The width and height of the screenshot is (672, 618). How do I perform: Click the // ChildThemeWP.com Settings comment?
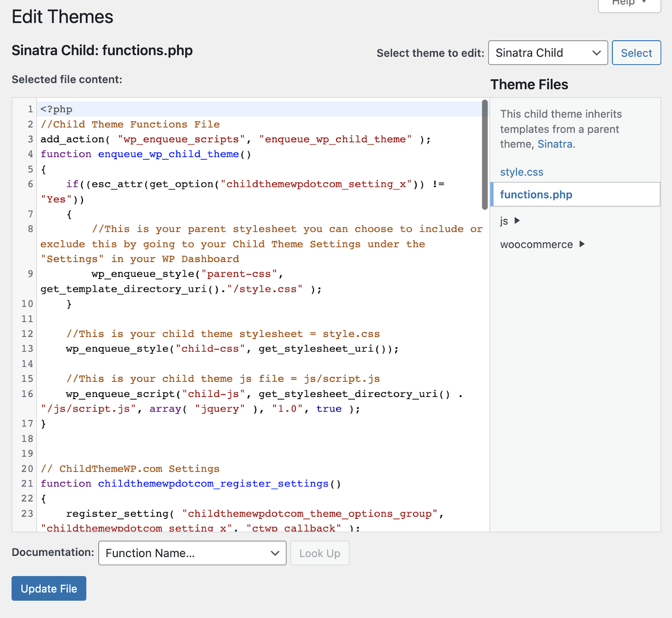[130, 469]
